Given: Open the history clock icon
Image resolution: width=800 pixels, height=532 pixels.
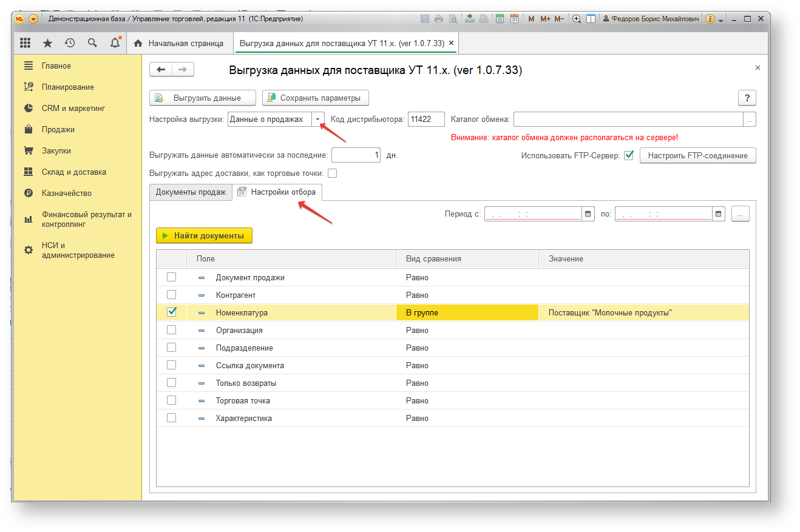Looking at the screenshot, I should click(70, 43).
